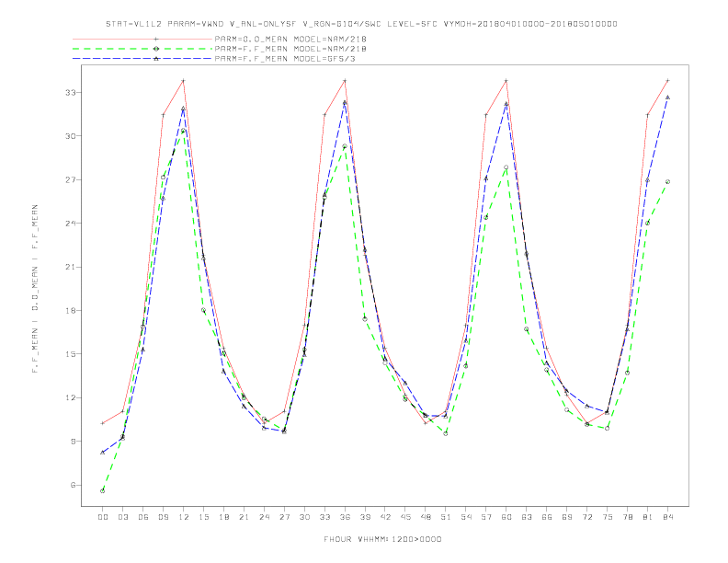Click the y-axis tick label 33
The width and height of the screenshot is (728, 563).
(70, 92)
